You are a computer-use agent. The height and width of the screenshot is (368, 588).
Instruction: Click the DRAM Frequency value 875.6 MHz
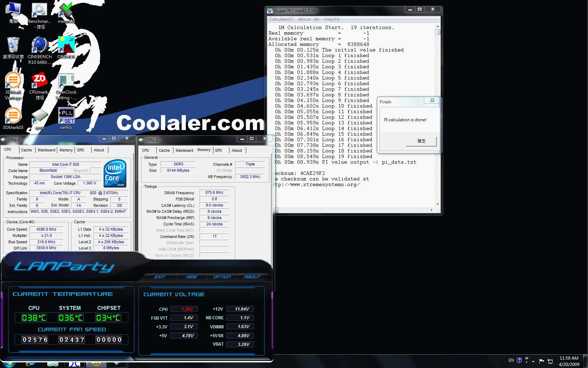214,192
